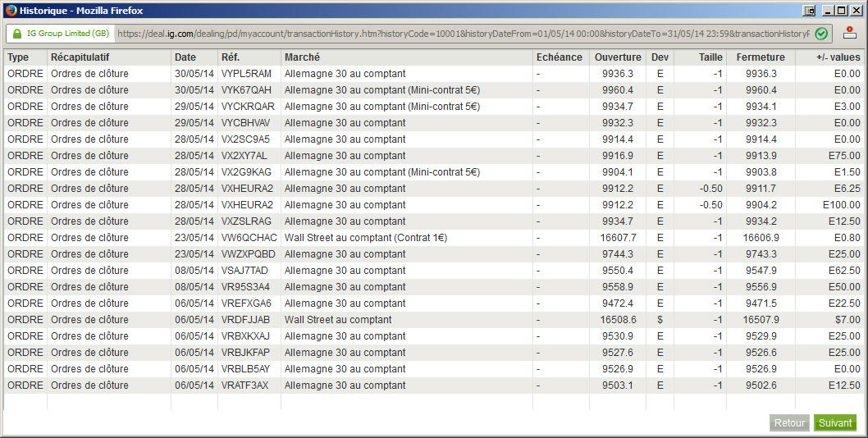Click the Echéance column header
The height and width of the screenshot is (438, 868).
click(x=559, y=57)
